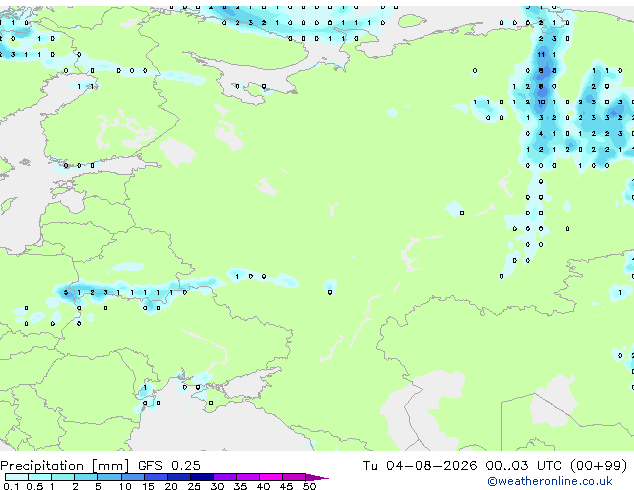Click the date 'Tu 04-08-2026' label
Screen dimensions: 634x490
coord(420,465)
